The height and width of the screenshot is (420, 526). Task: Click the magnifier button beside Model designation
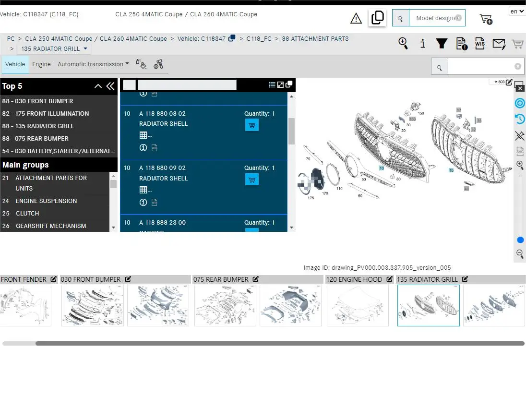401,18
